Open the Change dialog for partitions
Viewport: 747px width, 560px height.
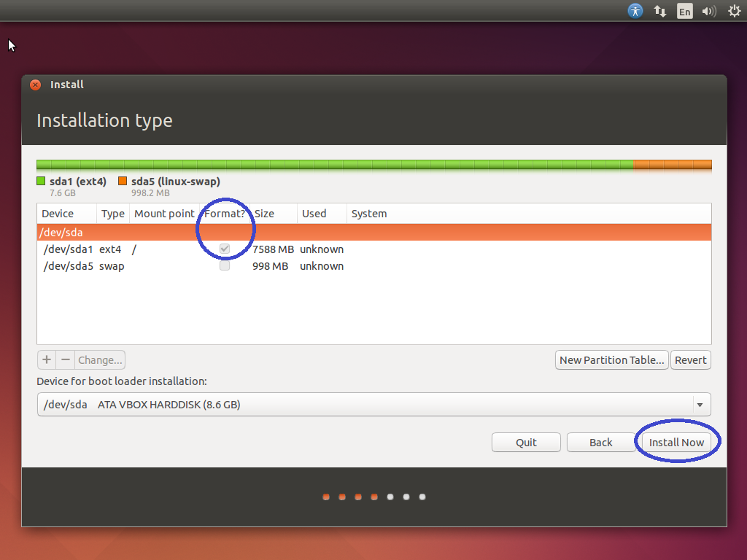[99, 359]
